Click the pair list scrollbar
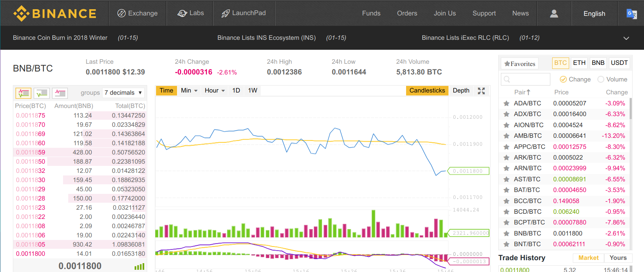Image resolution: width=644 pixels, height=272 pixels. click(x=630, y=108)
